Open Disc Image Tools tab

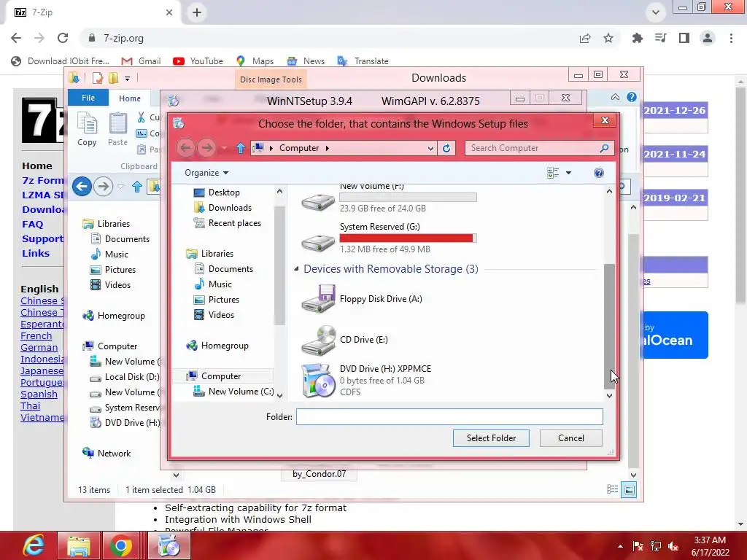271,79
